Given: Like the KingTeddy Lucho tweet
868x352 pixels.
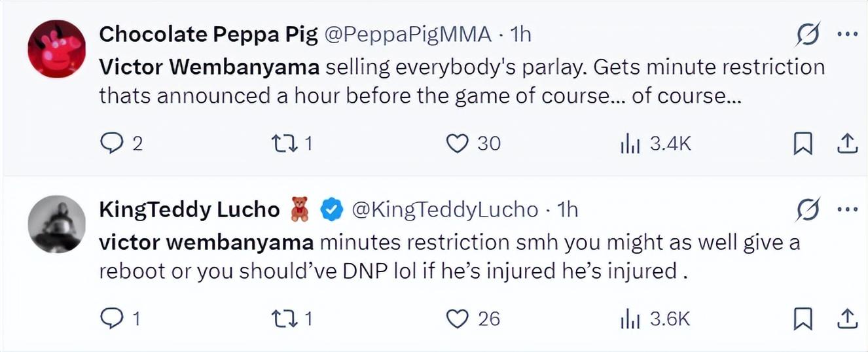Looking at the screenshot, I should (x=458, y=318).
